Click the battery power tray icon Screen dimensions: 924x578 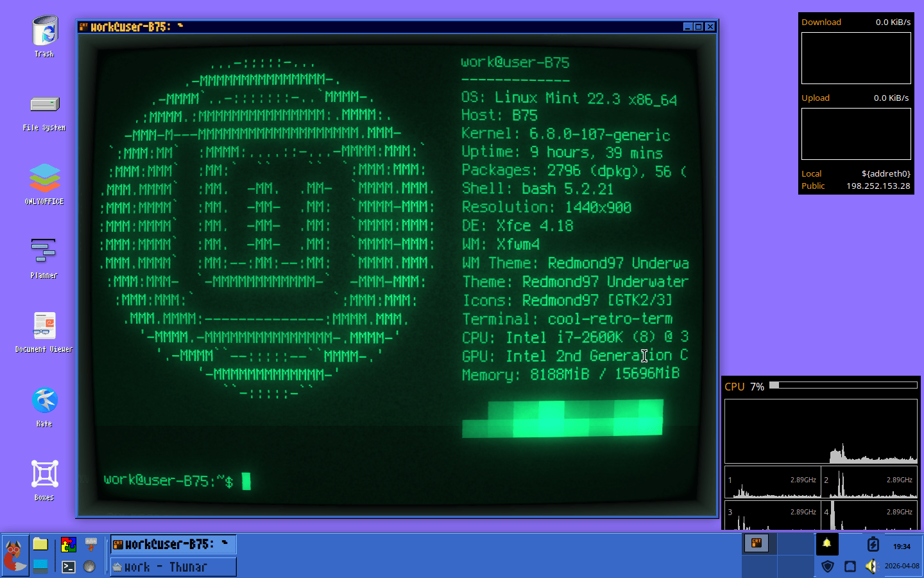pos(873,545)
